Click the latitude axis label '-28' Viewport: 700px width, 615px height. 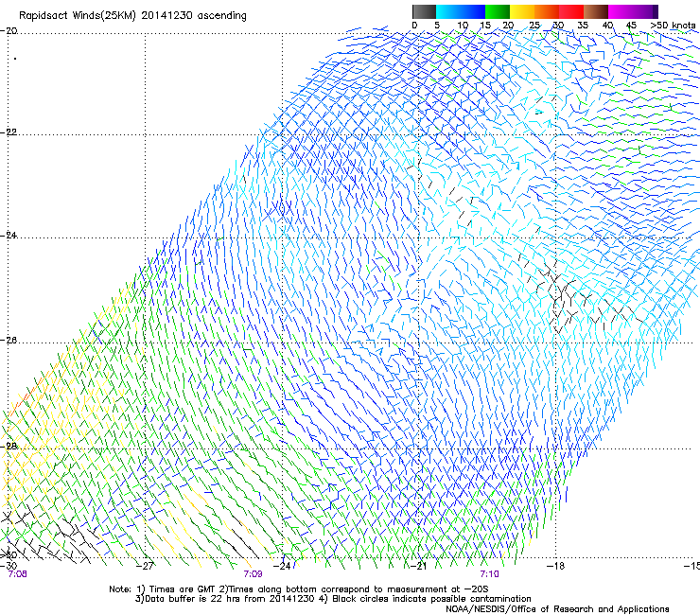click(9, 447)
